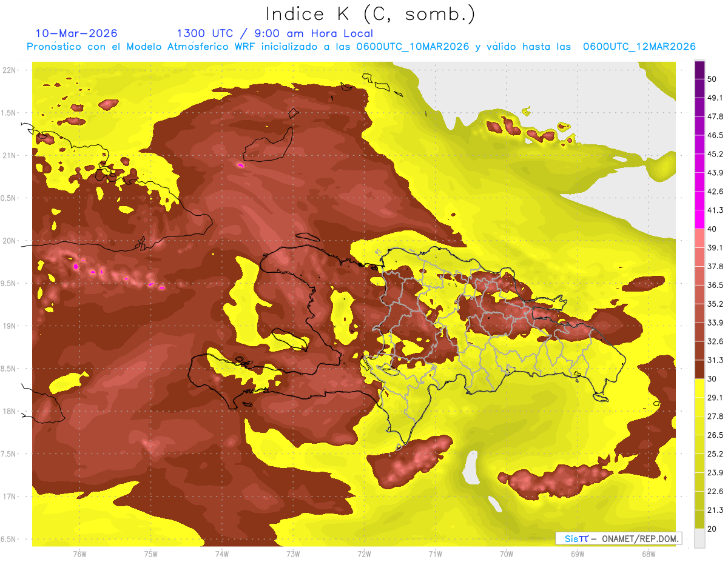
Task: Pick legend swatch between 20 and 21.3
Action: coord(699,518)
